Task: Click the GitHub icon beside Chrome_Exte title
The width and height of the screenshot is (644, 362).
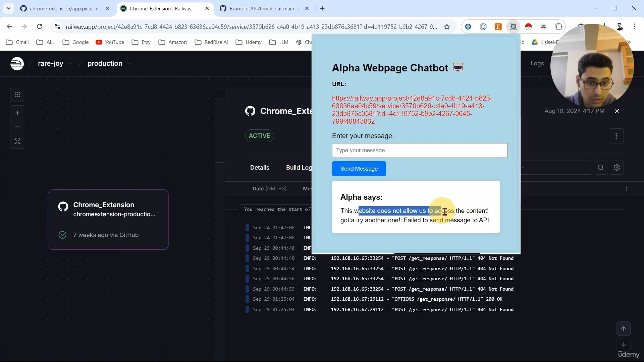Action: pos(250,111)
